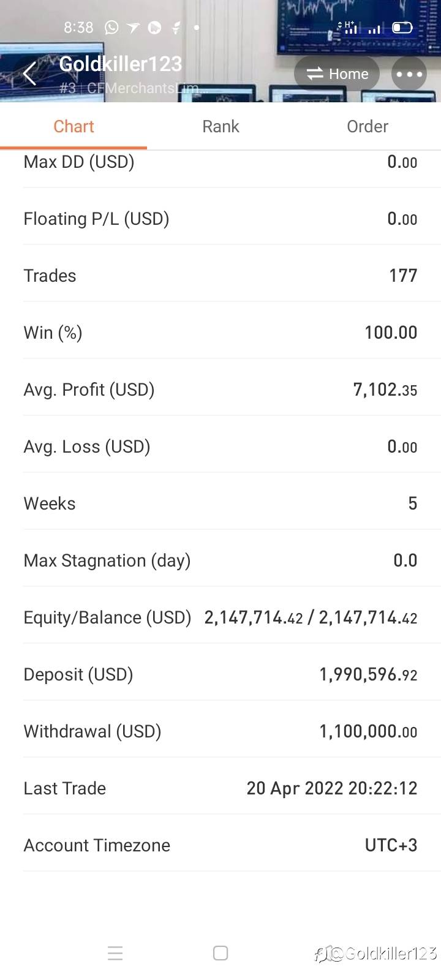Select the Chart tab
This screenshot has height=980, width=441.
(x=73, y=126)
